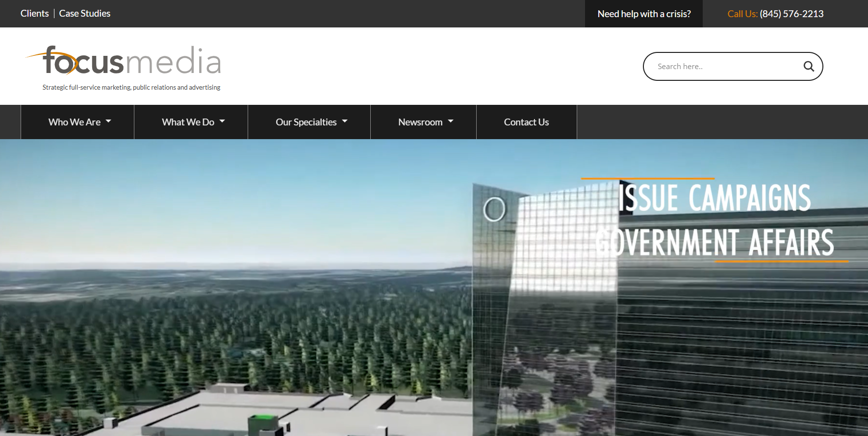
Task: Open the What We Do menu
Action: (x=191, y=122)
